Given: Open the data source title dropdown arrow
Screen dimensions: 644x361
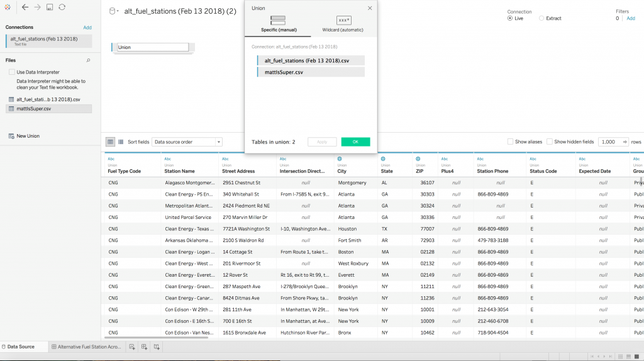Looking at the screenshot, I should [x=118, y=11].
